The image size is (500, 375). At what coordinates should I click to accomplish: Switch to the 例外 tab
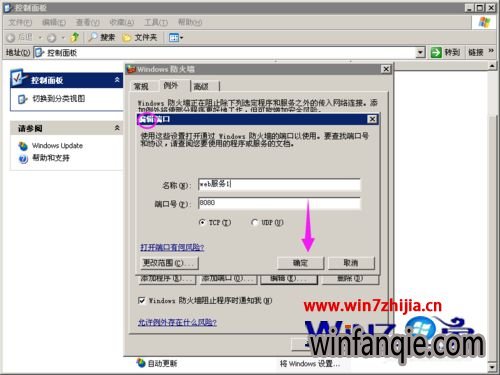[171, 86]
